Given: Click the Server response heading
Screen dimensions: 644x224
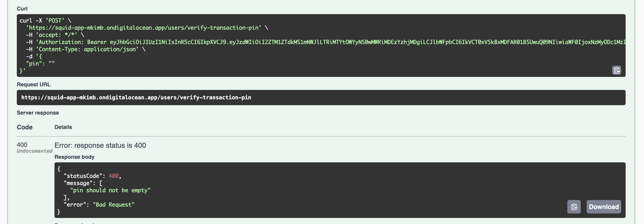Looking at the screenshot, I should pos(38,113).
